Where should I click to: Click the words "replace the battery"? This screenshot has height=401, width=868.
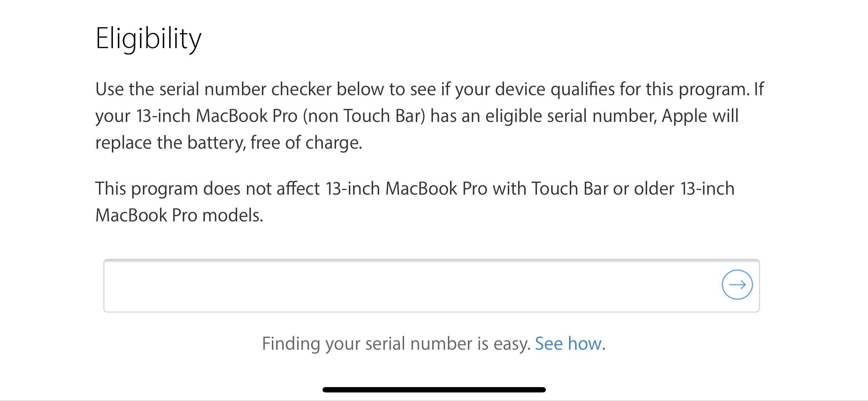click(x=170, y=143)
